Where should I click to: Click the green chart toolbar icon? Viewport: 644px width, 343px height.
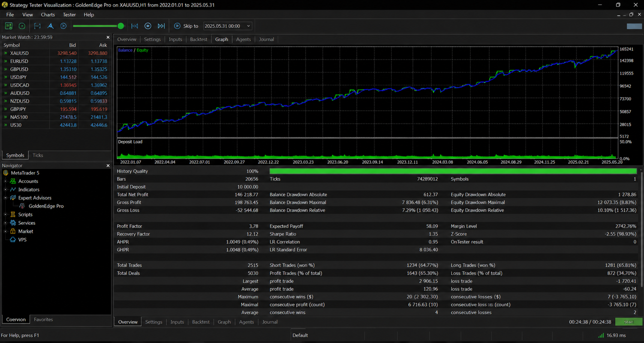[x=9, y=26]
